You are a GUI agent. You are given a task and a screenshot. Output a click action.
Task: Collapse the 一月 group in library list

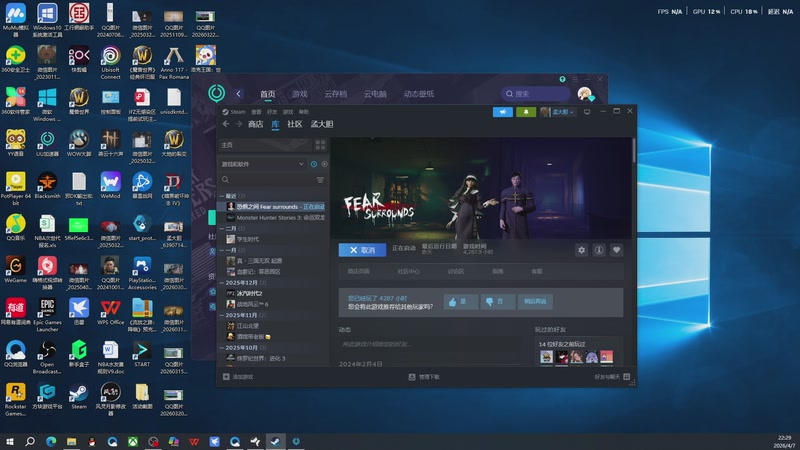(x=222, y=250)
